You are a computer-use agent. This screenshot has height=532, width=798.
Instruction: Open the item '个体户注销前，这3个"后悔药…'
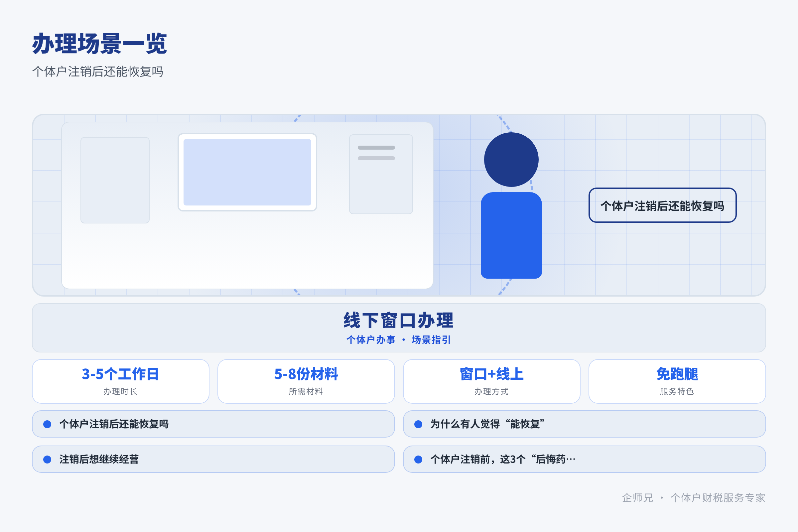click(585, 459)
